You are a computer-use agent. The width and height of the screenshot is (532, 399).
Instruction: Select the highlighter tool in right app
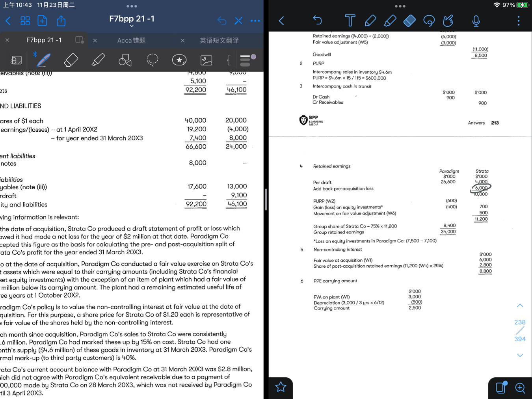click(390, 21)
